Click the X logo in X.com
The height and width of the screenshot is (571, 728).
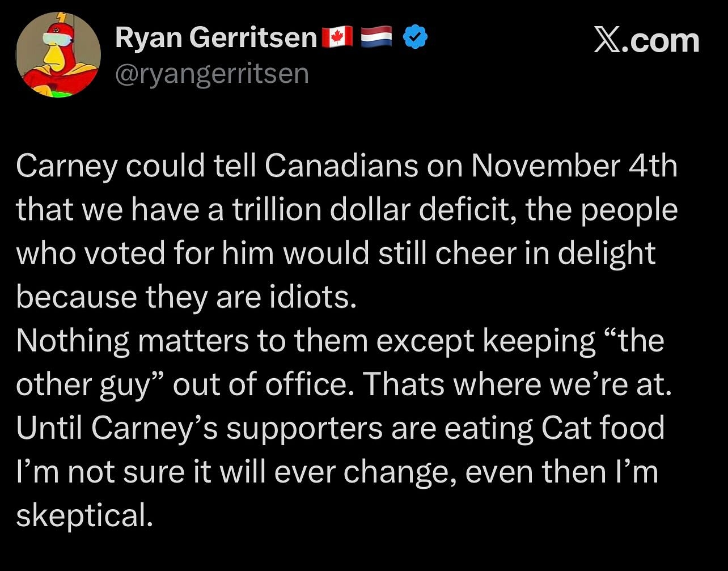(x=606, y=41)
